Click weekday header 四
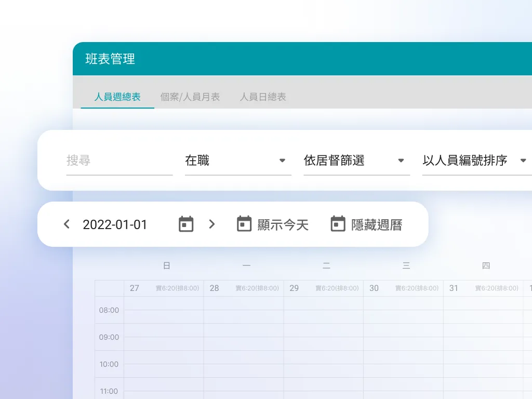The width and height of the screenshot is (532, 399). point(486,265)
